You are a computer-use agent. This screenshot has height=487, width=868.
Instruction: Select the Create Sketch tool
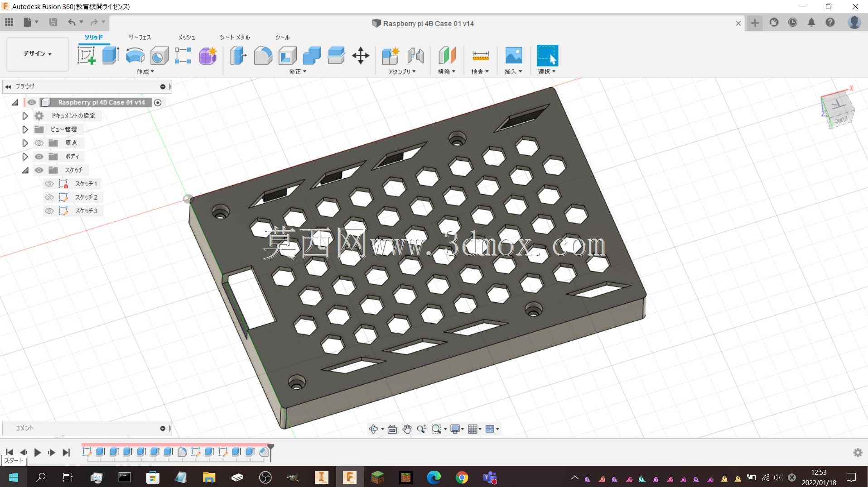point(86,56)
